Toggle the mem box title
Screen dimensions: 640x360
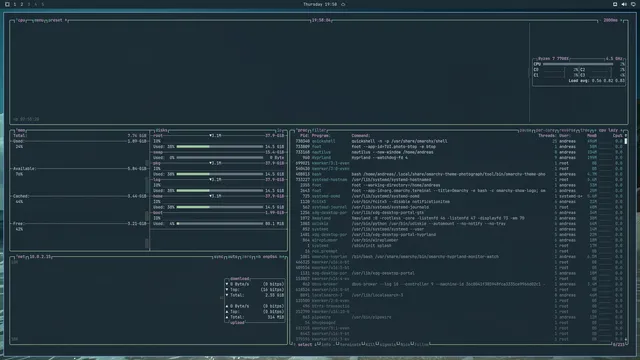tap(20, 130)
